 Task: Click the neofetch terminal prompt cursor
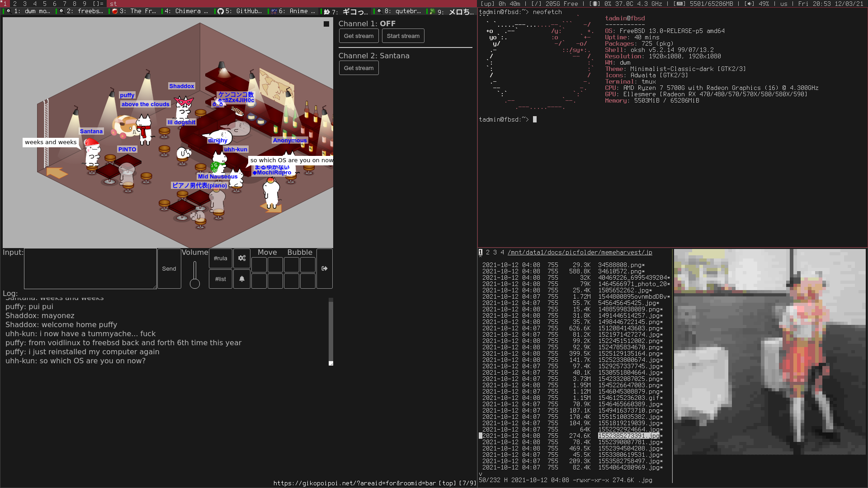[x=535, y=119]
